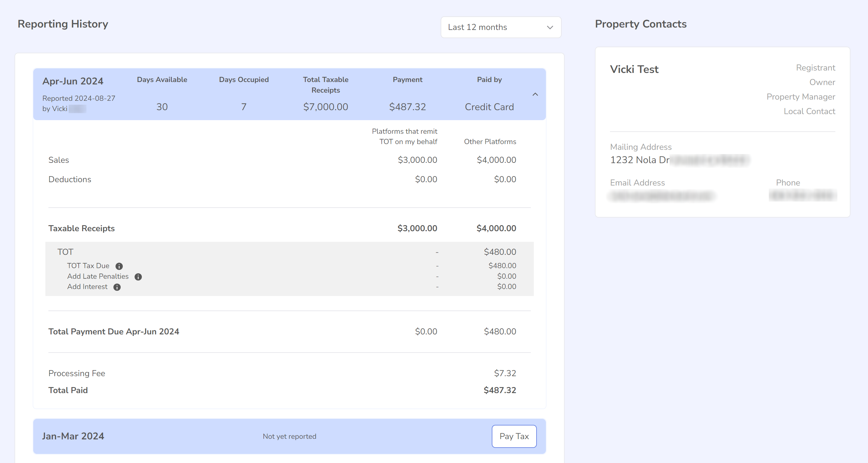Click the Taxable Receipts row label
This screenshot has width=868, height=463.
point(82,228)
